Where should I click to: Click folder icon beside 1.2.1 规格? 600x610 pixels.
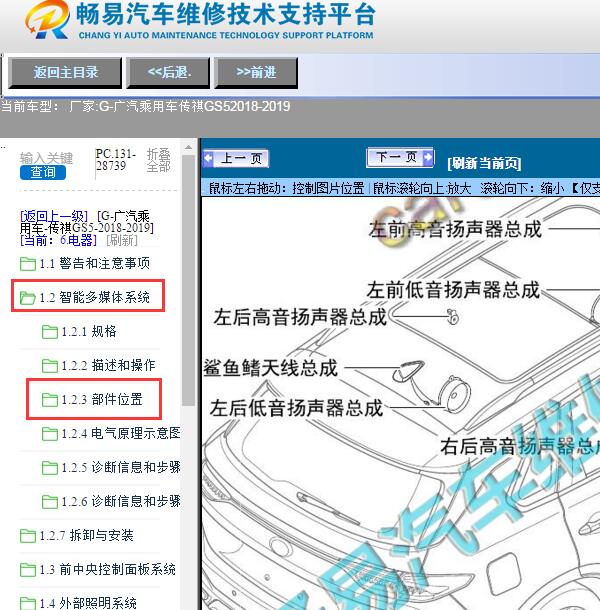pyautogui.click(x=50, y=332)
